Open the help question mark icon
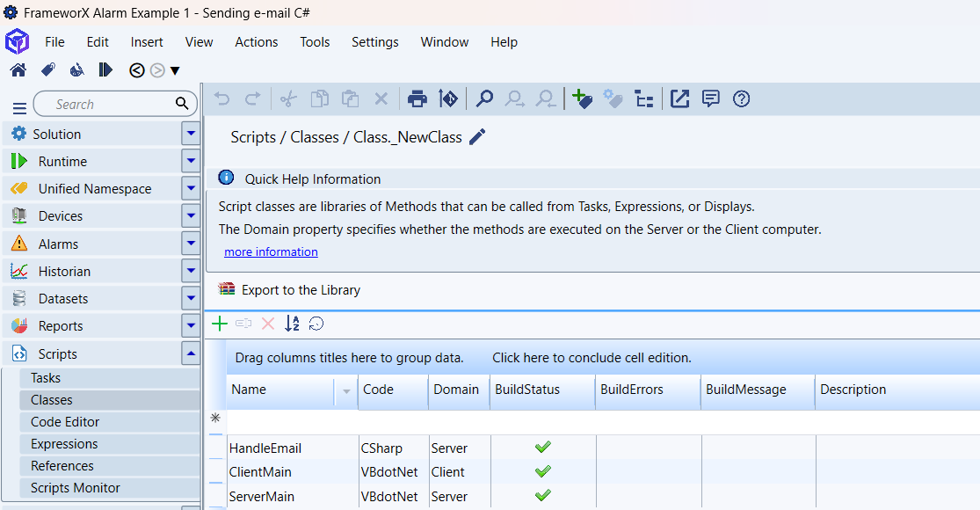This screenshot has height=510, width=980. click(741, 99)
